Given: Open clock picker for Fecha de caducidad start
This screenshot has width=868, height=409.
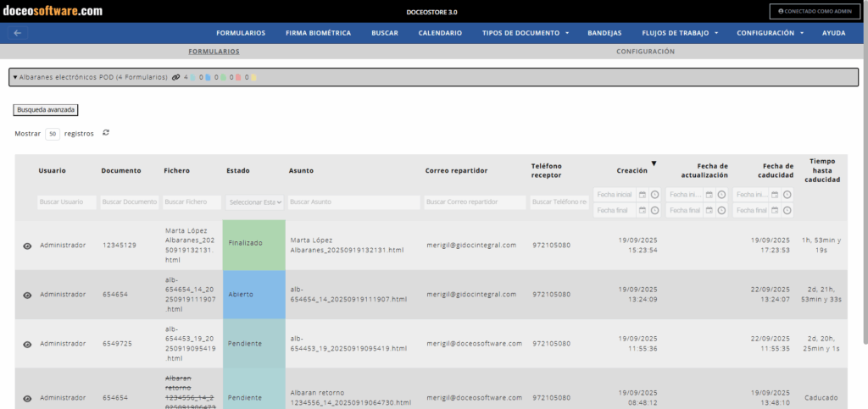Looking at the screenshot, I should (787, 195).
